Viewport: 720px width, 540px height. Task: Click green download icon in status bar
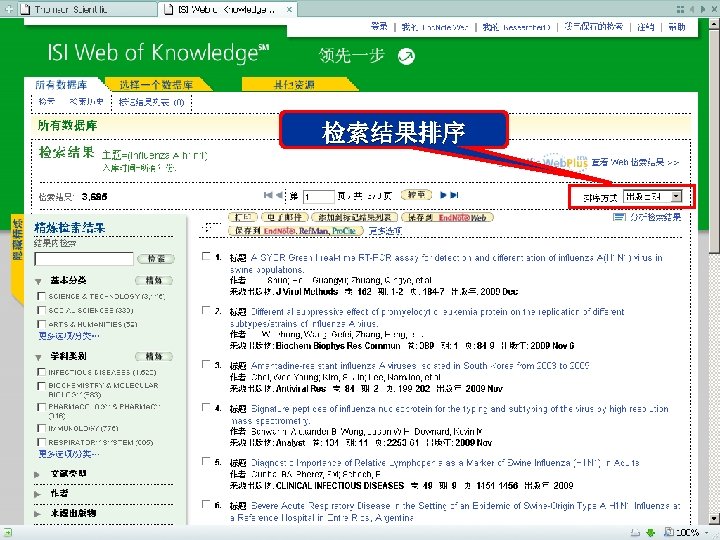pyautogui.click(x=650, y=533)
